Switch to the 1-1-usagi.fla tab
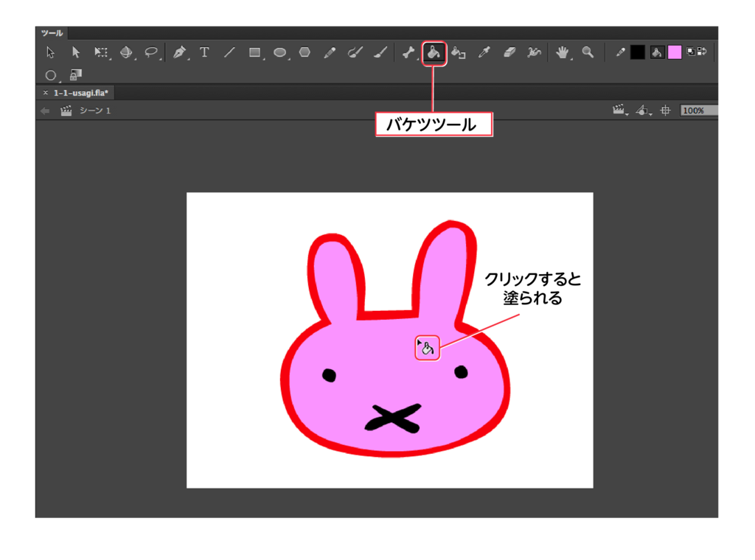 click(x=81, y=93)
